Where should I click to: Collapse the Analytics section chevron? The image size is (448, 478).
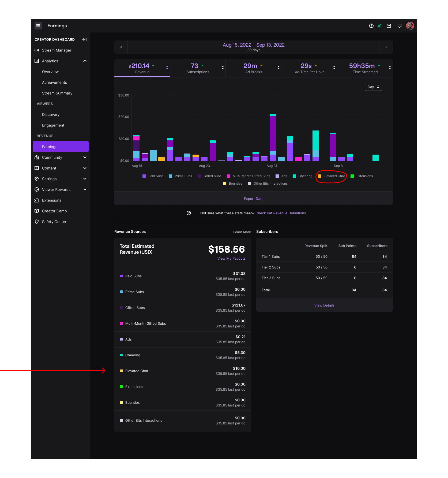pos(85,61)
